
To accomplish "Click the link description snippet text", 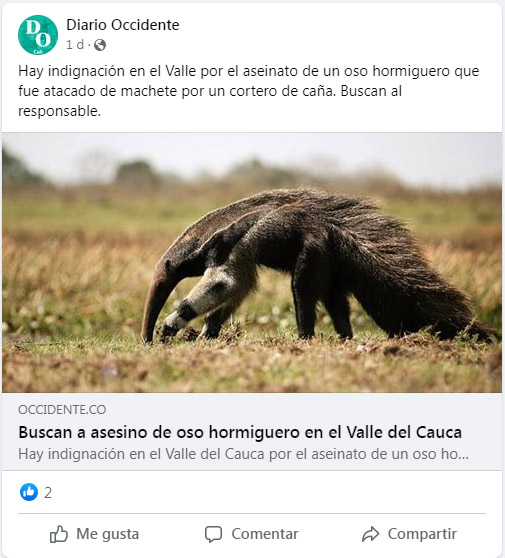I will pyautogui.click(x=243, y=454).
